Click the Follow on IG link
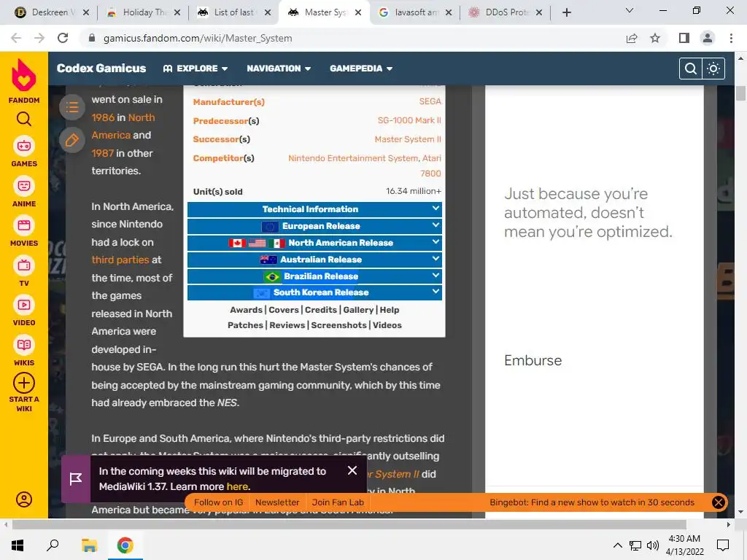The height and width of the screenshot is (560, 747). coord(218,502)
